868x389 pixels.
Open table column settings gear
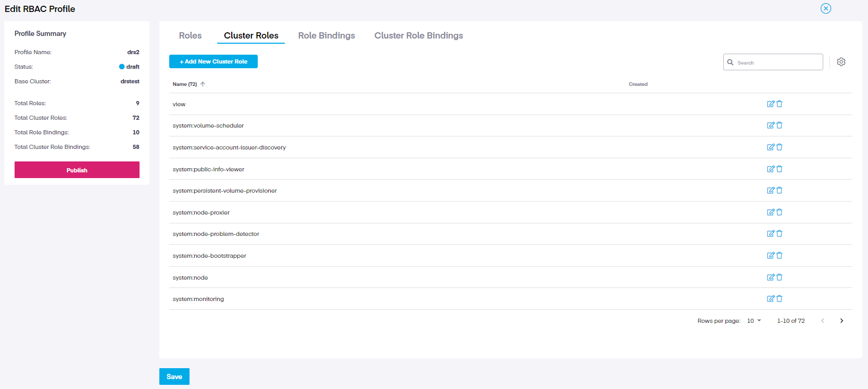pyautogui.click(x=841, y=62)
